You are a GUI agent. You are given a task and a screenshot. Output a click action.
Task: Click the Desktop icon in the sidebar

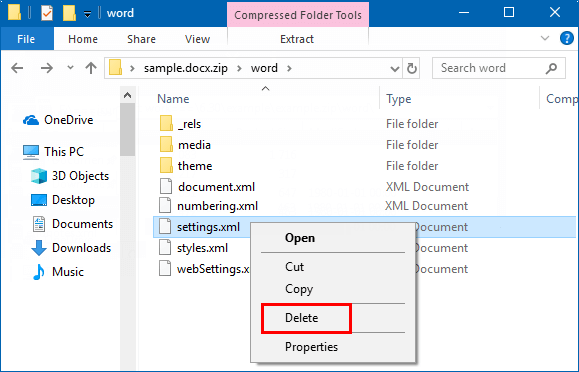click(39, 200)
